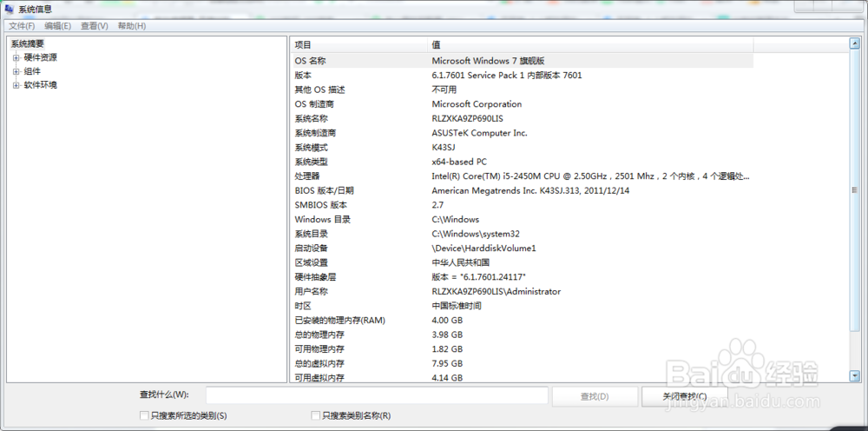The image size is (868, 431).
Task: Click the value K43SJ
Action: point(444,148)
